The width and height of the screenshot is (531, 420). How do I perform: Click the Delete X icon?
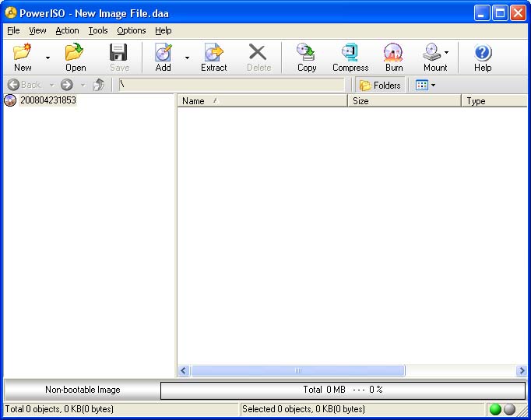point(258,52)
